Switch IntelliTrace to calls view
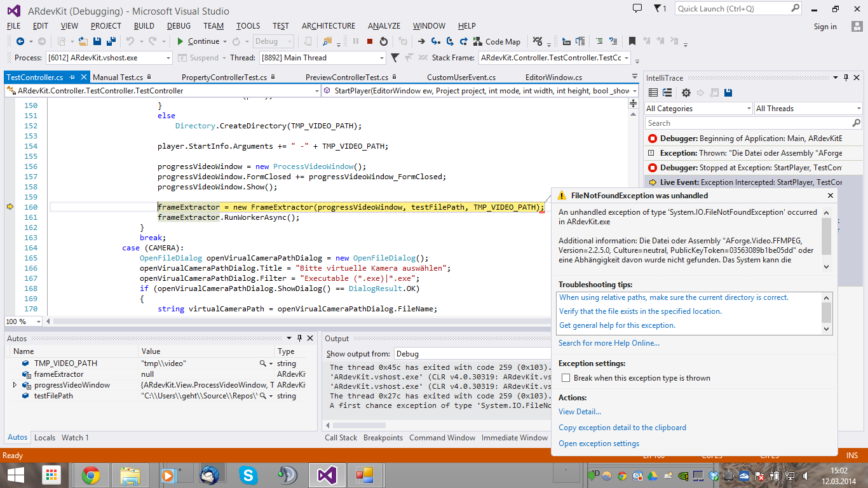Screen dimensions: 868x488 click(x=667, y=93)
